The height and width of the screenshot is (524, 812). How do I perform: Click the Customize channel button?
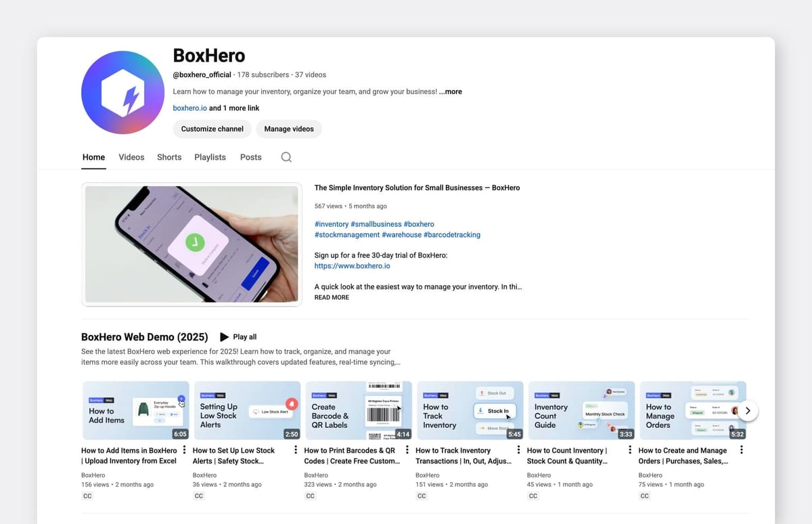pyautogui.click(x=212, y=129)
